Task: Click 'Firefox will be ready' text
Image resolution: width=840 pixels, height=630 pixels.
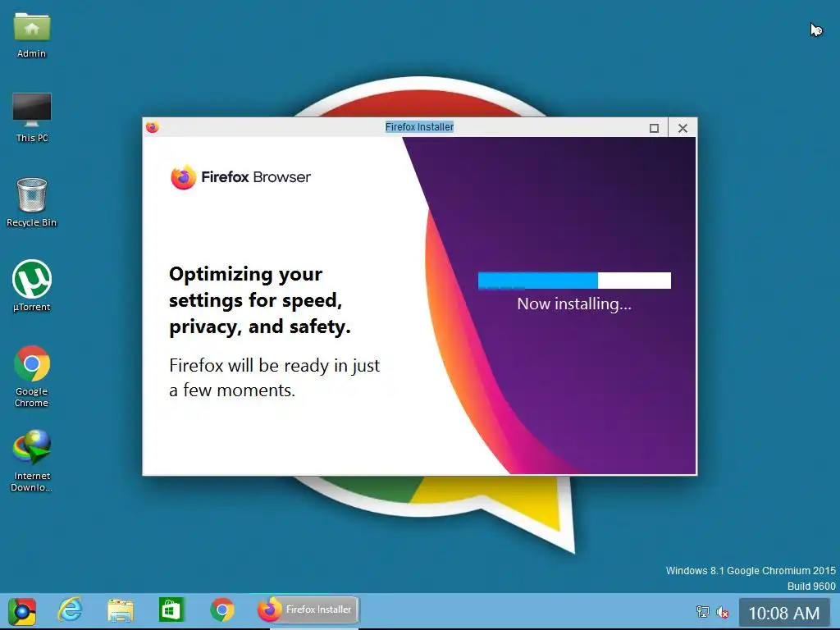Action: (x=274, y=377)
